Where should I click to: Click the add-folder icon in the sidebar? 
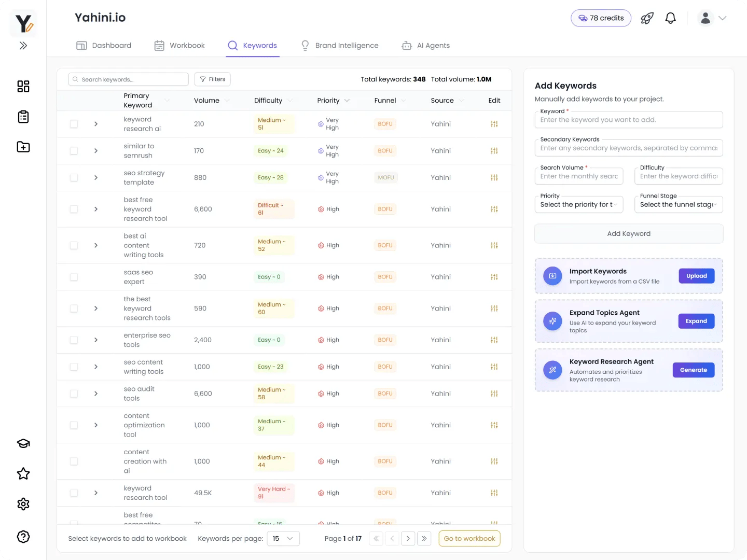[23, 147]
